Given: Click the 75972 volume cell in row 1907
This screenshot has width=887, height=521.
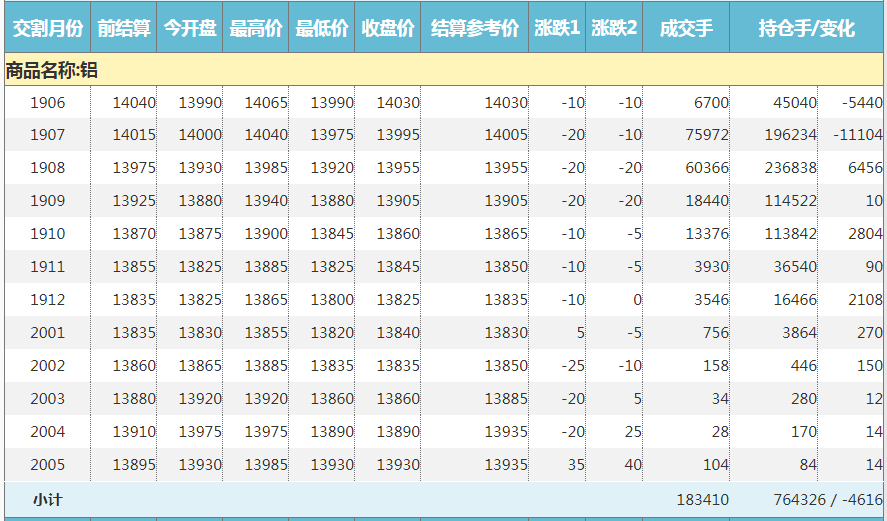Looking at the screenshot, I should coord(707,135).
